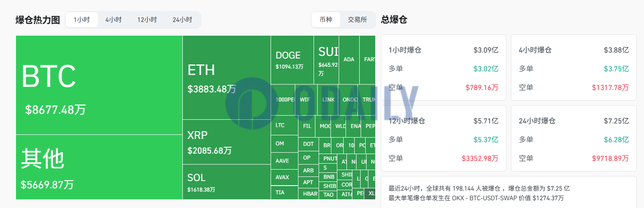Click the 24小时 空单 value $9718.89万
The image size is (644, 208).
610,158
